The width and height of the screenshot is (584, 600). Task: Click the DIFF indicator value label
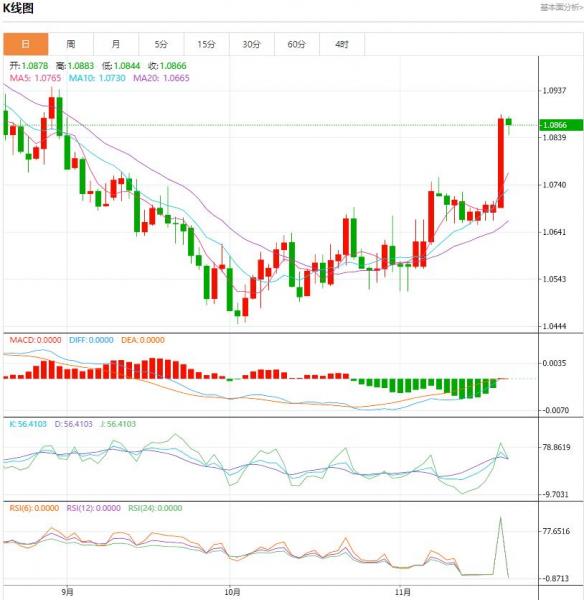click(x=91, y=340)
